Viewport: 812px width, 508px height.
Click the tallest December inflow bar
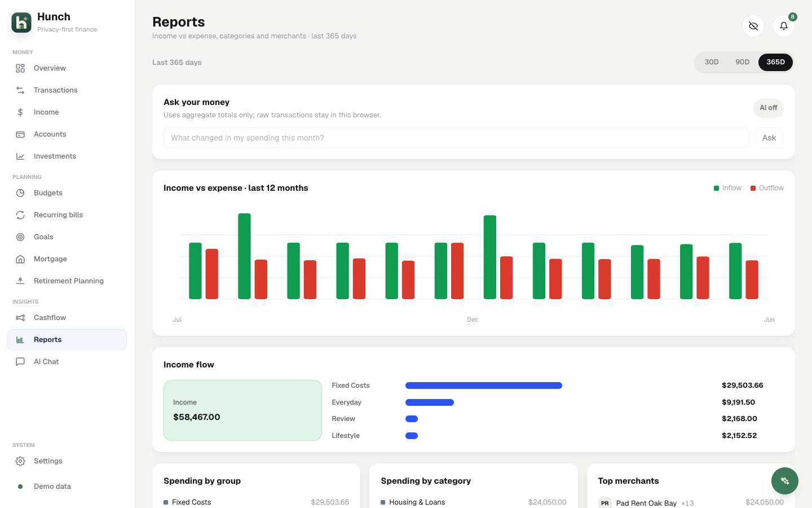(x=490, y=257)
